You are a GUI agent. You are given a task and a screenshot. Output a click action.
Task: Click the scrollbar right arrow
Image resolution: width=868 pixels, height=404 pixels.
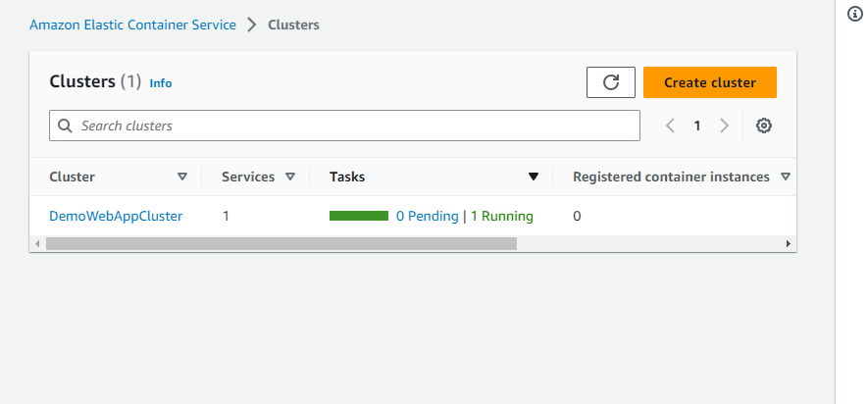[789, 243]
